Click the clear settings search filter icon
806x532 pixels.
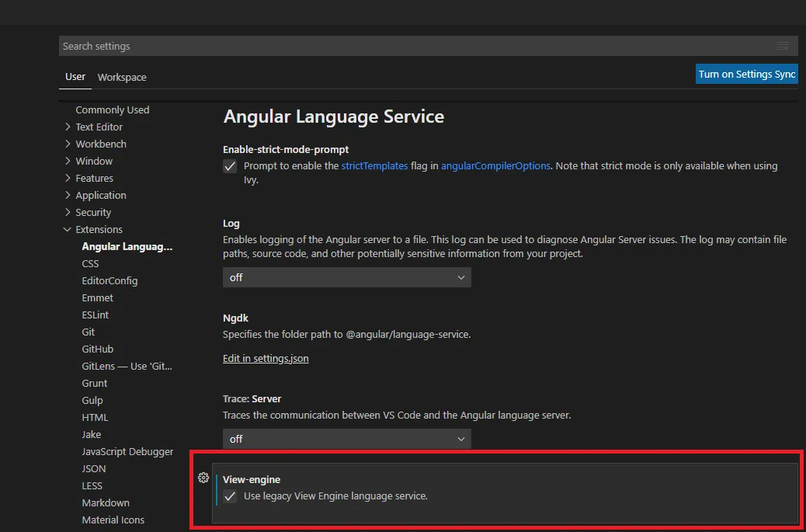click(x=783, y=47)
